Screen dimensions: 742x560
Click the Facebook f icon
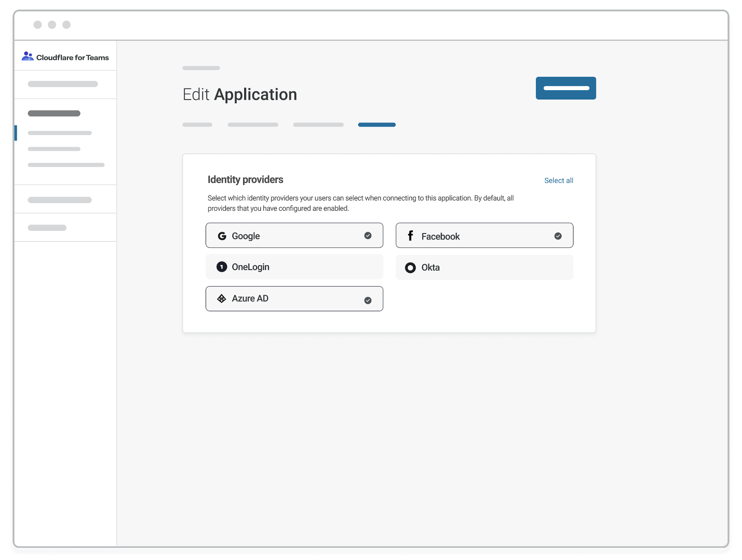coord(410,235)
